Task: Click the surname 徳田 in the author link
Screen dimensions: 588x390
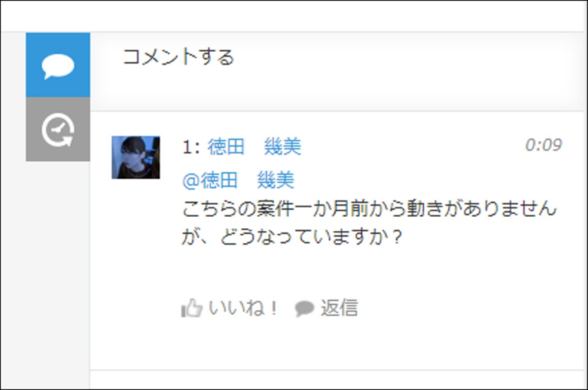Action: 226,146
